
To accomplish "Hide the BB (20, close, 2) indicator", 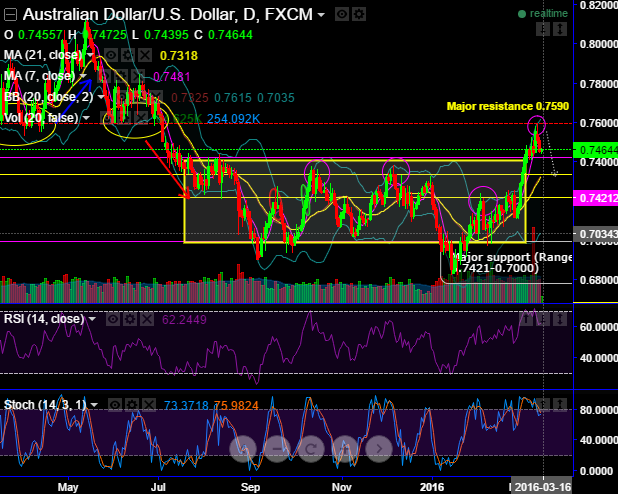I will point(122,97).
